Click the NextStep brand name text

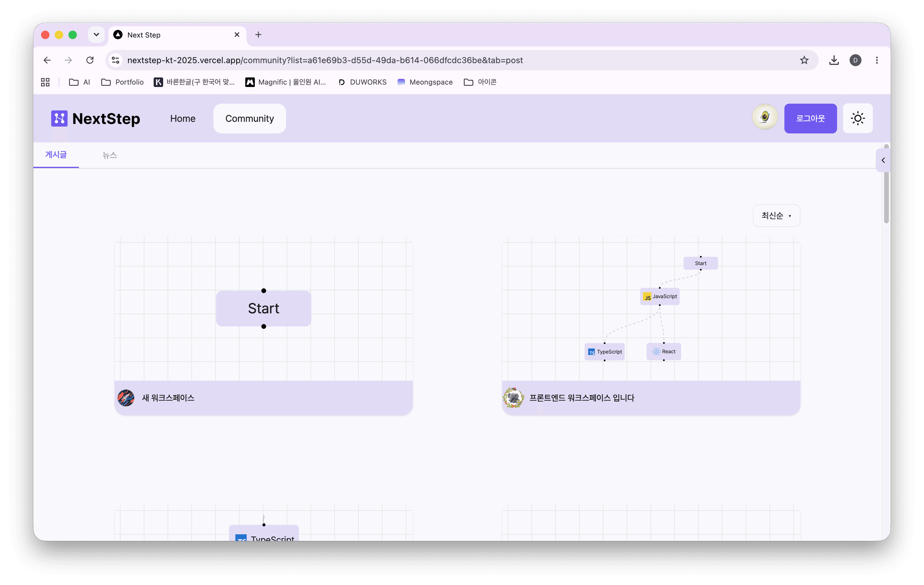click(106, 119)
